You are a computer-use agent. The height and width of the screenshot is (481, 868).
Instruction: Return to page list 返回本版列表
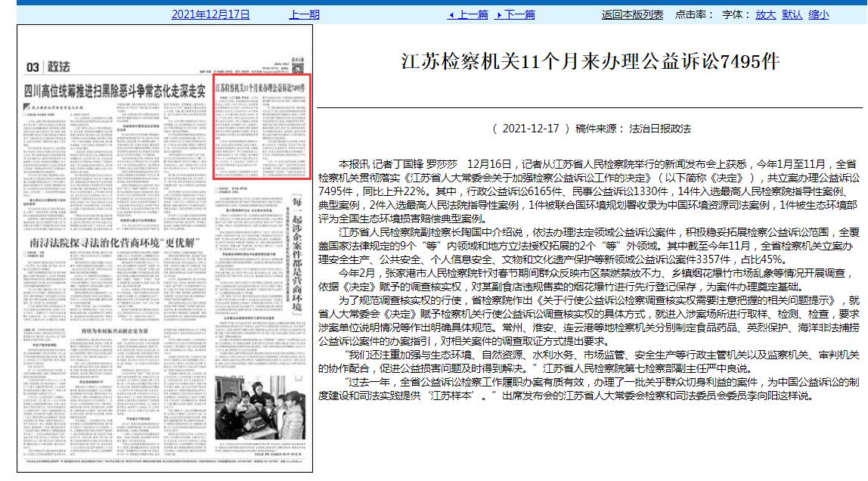click(x=632, y=14)
